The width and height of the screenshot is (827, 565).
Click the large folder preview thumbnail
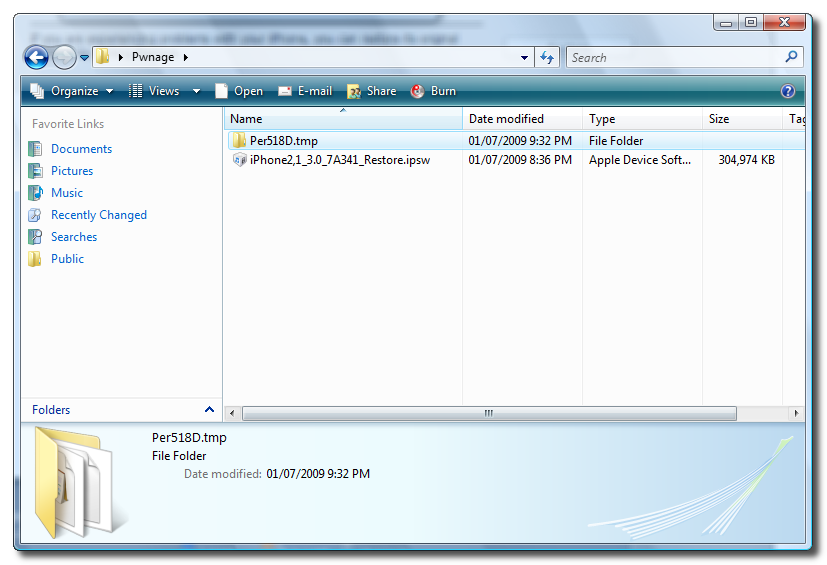pyautogui.click(x=70, y=480)
